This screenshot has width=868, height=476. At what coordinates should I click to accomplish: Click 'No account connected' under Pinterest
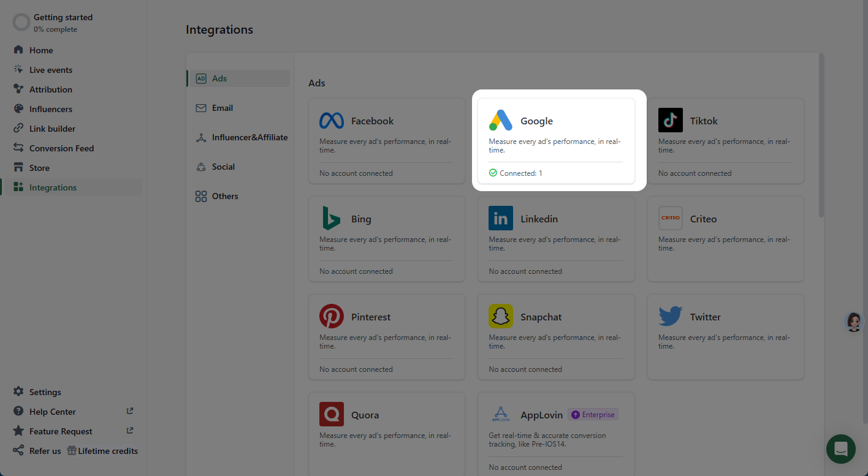[356, 369]
